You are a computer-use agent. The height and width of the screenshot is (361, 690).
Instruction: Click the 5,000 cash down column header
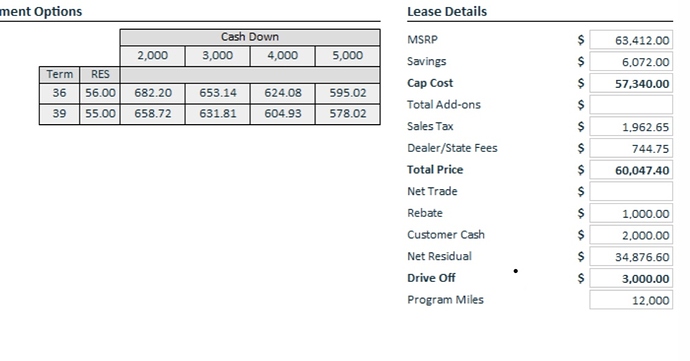pos(348,56)
